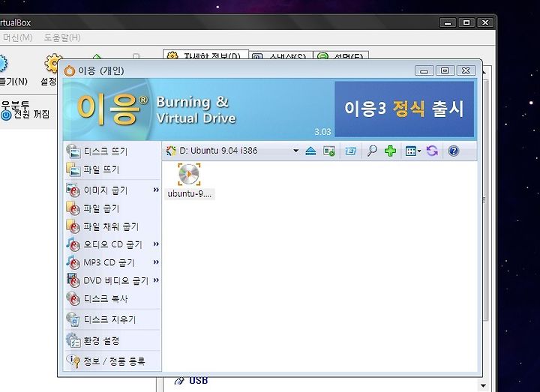The height and width of the screenshot is (392, 540).
Task: Expand the DVD 비디오 굽기 submenu arrow
Action: pos(156,280)
